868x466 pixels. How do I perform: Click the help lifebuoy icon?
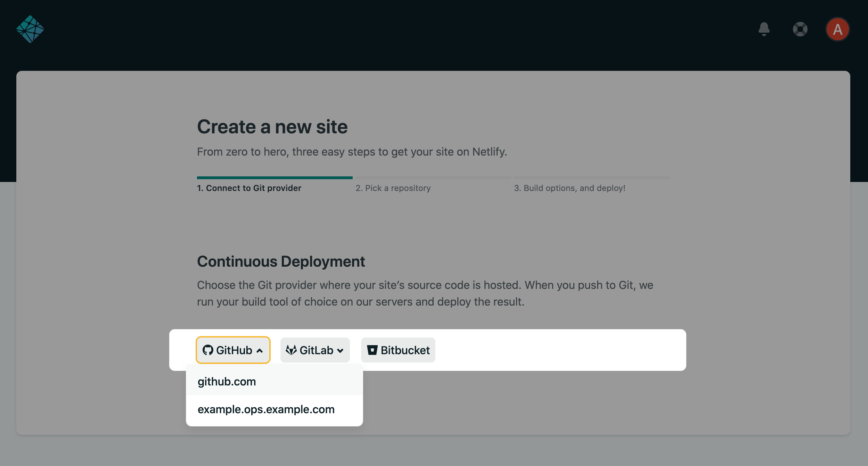[x=800, y=29]
